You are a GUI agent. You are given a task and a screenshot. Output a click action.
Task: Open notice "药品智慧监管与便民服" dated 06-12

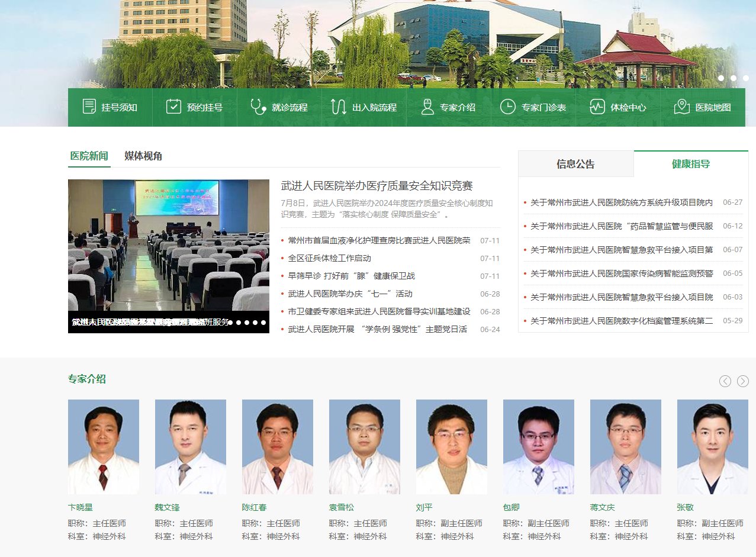click(x=622, y=226)
